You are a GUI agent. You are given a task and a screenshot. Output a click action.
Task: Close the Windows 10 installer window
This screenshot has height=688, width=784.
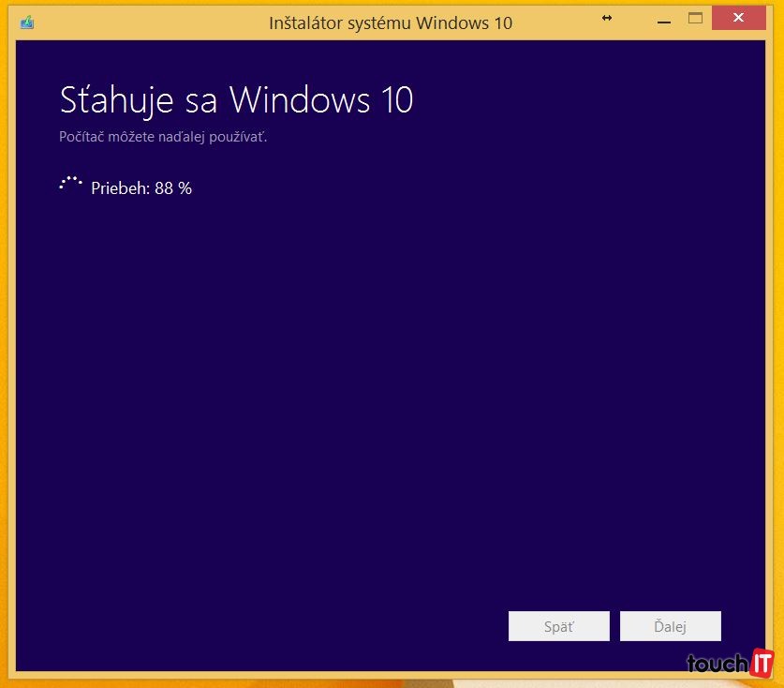click(739, 18)
